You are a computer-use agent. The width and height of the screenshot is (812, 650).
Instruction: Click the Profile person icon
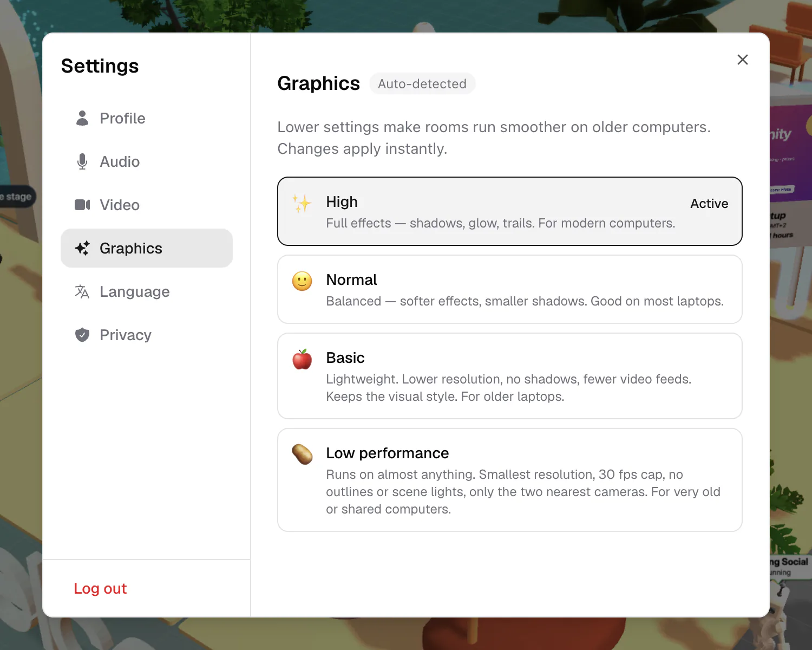coord(82,118)
